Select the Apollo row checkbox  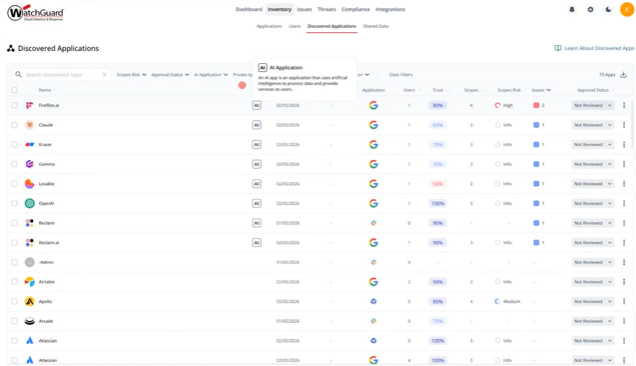15,301
